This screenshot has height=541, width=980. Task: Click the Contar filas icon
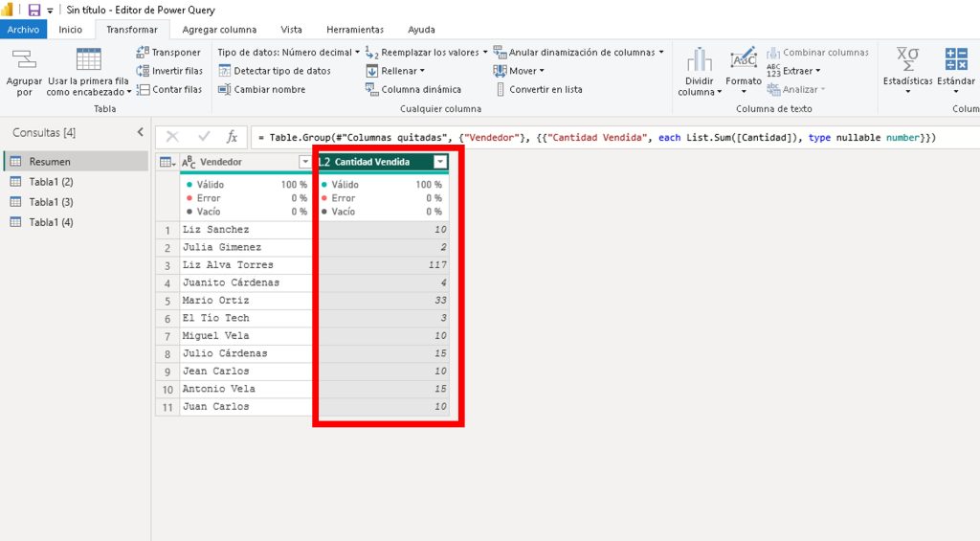pyautogui.click(x=144, y=89)
